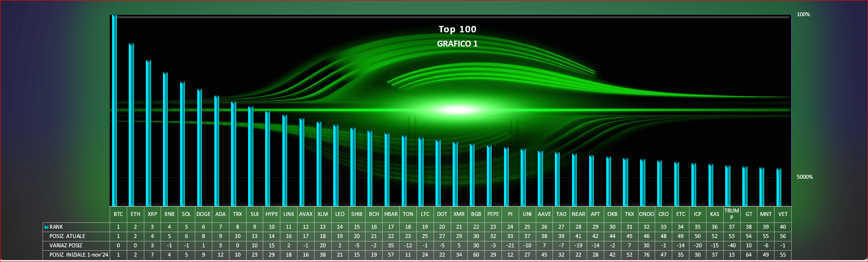Click the RANK legend key marker
868x262 pixels.
(46, 227)
